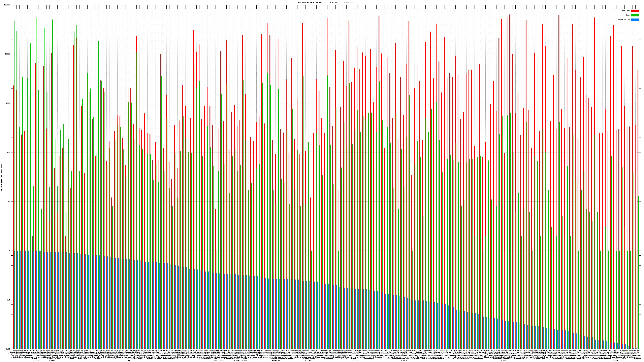Click the green Spam legend swatch
This screenshot has height=362, width=644.
(x=635, y=15)
